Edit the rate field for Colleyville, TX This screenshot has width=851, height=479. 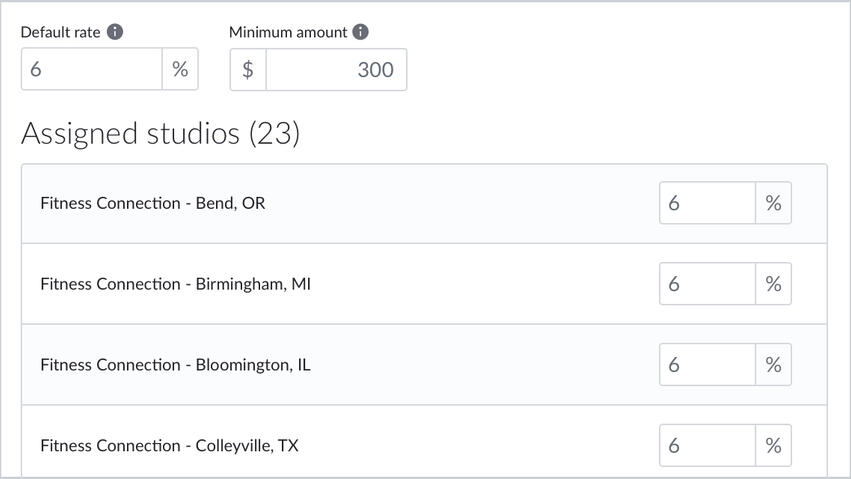(707, 445)
